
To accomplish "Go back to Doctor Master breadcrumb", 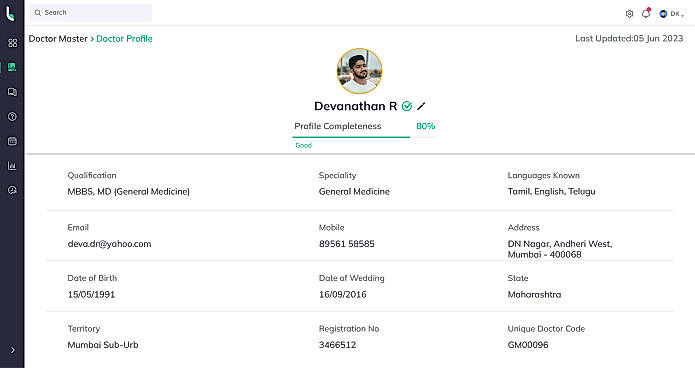I will coord(58,39).
